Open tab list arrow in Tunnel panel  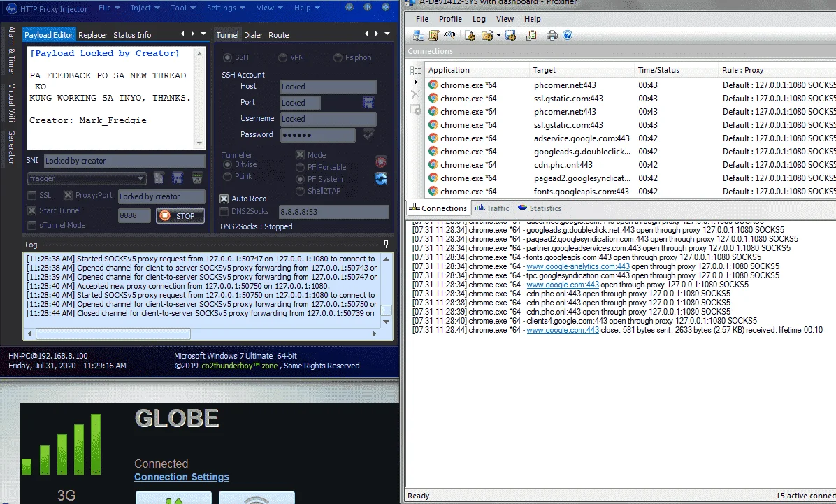click(x=387, y=34)
